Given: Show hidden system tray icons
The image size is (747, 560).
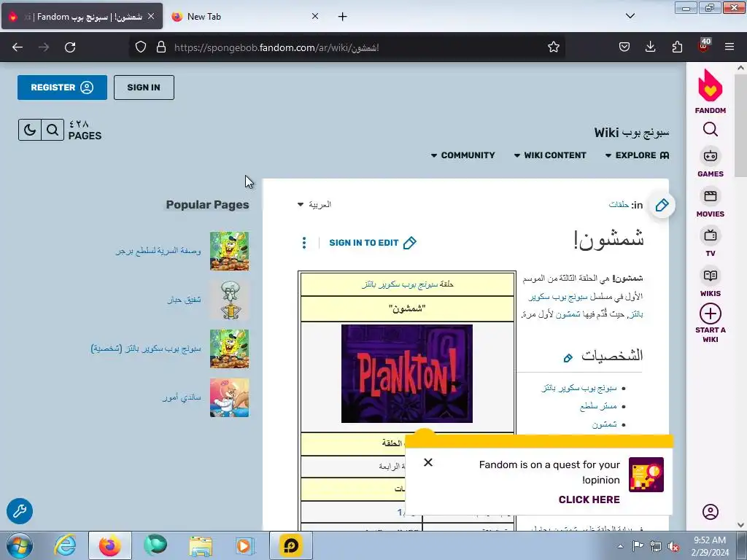Looking at the screenshot, I should click(x=620, y=547).
